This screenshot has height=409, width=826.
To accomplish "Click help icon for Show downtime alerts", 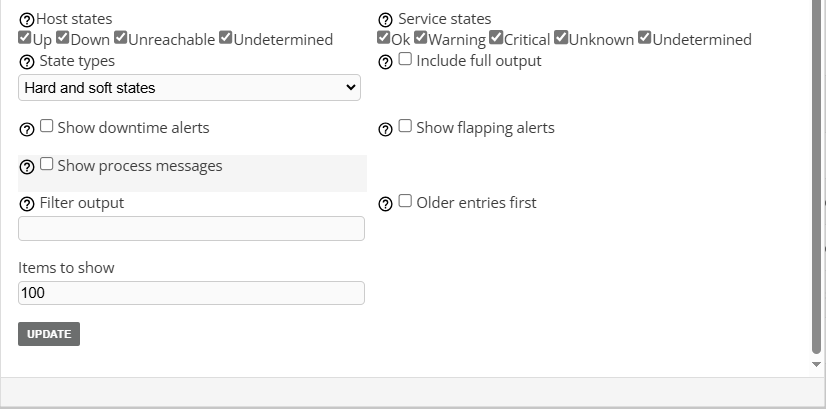I will [27, 129].
